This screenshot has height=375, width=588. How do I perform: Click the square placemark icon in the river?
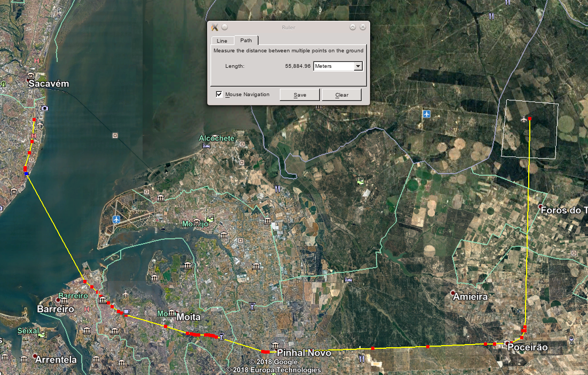[x=115, y=135]
